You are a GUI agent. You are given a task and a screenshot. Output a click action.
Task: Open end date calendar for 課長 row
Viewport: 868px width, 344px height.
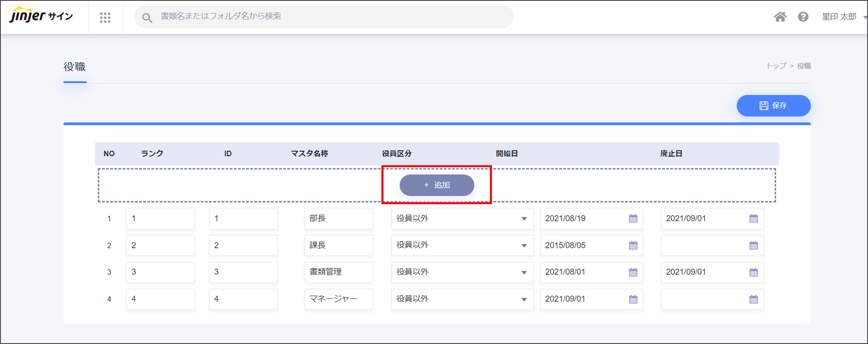point(753,246)
